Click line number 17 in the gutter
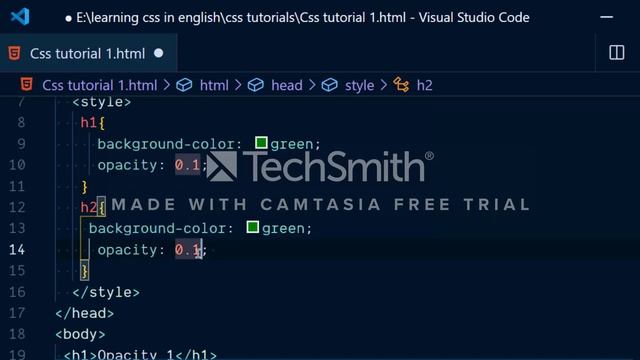Viewport: 640px width, 360px height. (x=17, y=313)
